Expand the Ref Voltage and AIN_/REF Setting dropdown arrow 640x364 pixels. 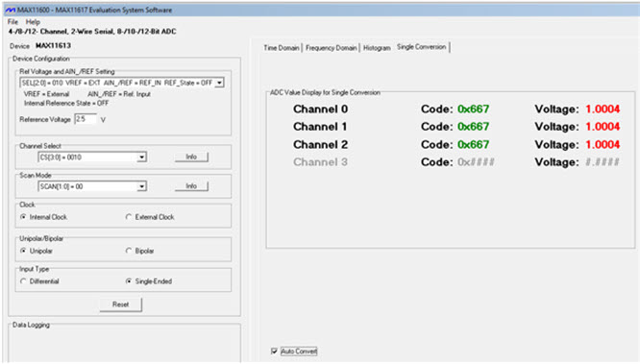click(x=219, y=83)
